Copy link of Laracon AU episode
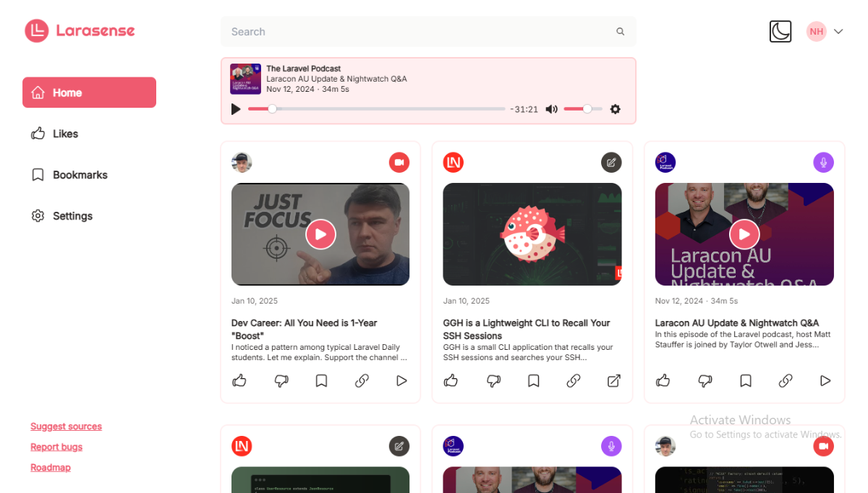 tap(786, 380)
